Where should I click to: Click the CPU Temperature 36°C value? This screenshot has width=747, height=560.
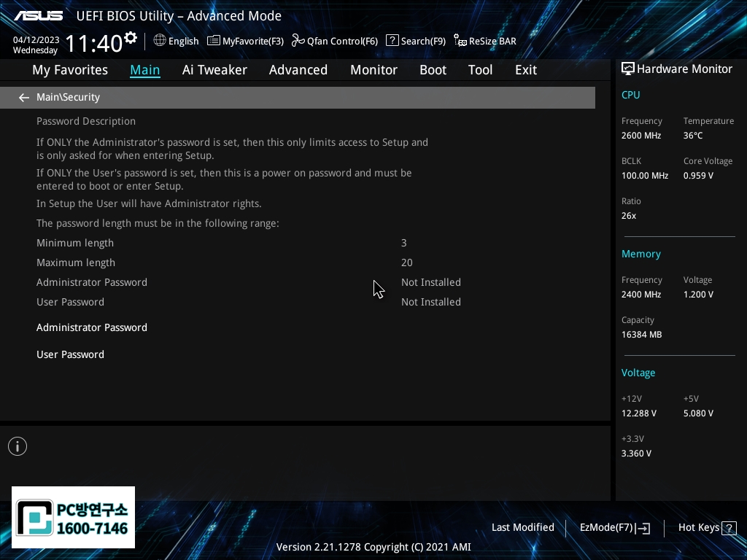693,136
